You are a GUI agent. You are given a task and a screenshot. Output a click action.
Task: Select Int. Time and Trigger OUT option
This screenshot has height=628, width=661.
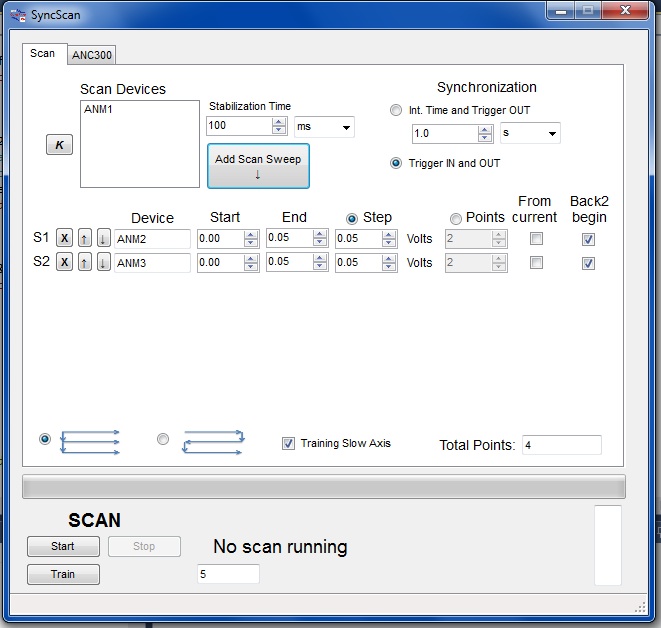tap(397, 110)
